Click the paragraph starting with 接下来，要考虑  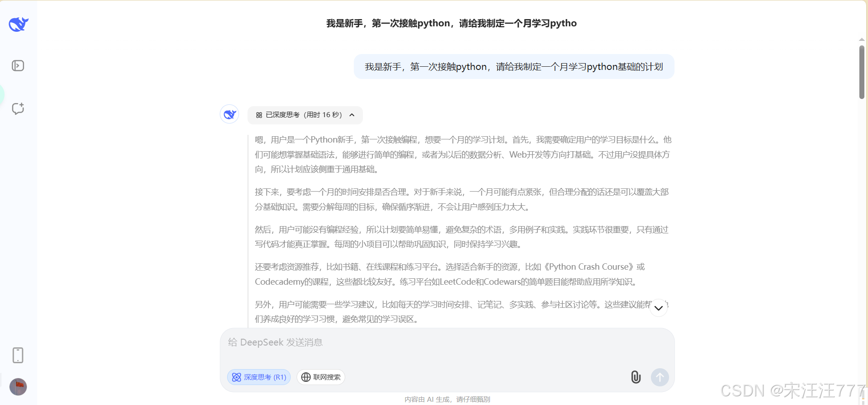tap(462, 199)
